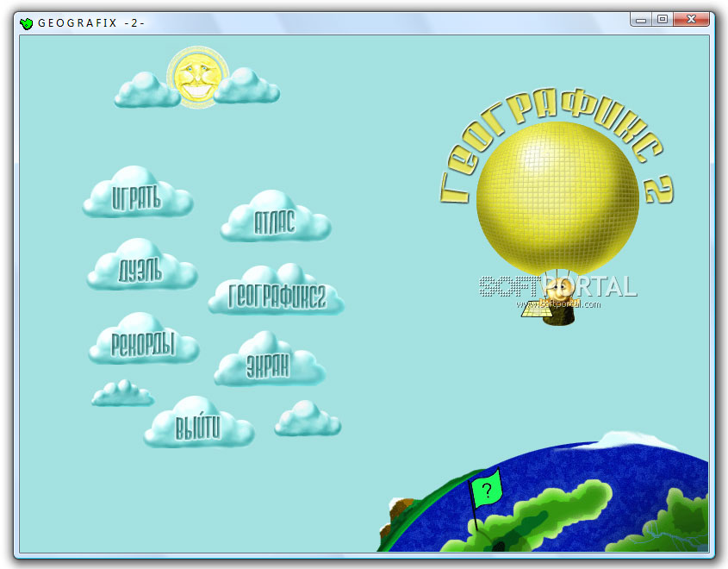728x569 pixels.
Task: Click the Geografix app icon in title bar
Action: click(27, 23)
